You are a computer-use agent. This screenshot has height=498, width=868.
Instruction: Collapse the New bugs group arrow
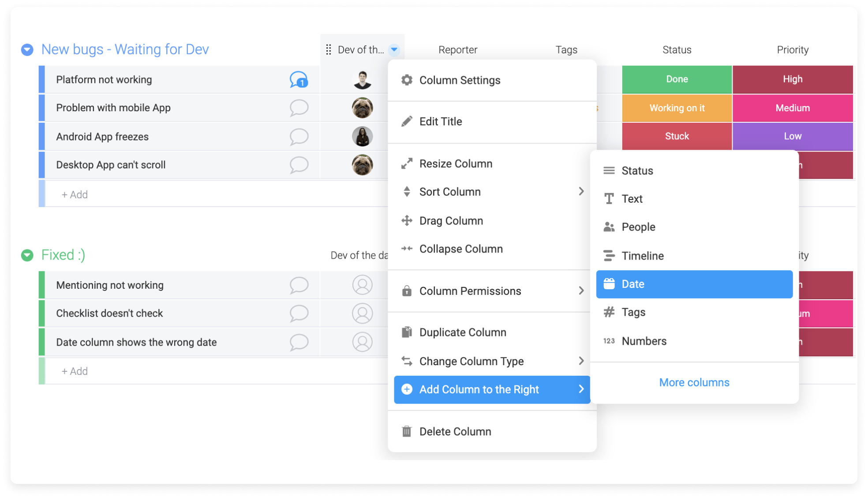pos(27,50)
